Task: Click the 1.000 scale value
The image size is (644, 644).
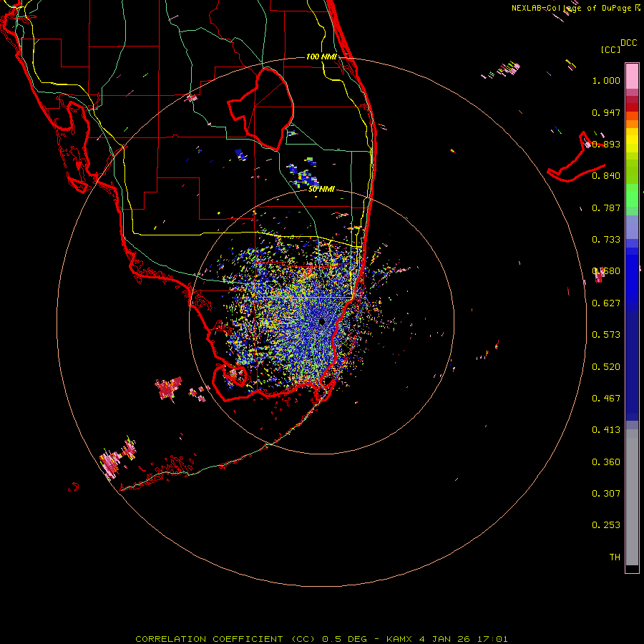Action: [606, 81]
